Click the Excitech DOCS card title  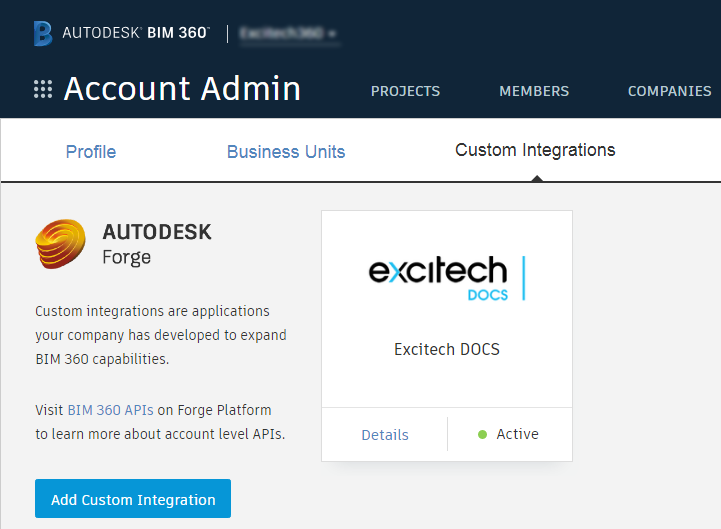click(x=447, y=350)
